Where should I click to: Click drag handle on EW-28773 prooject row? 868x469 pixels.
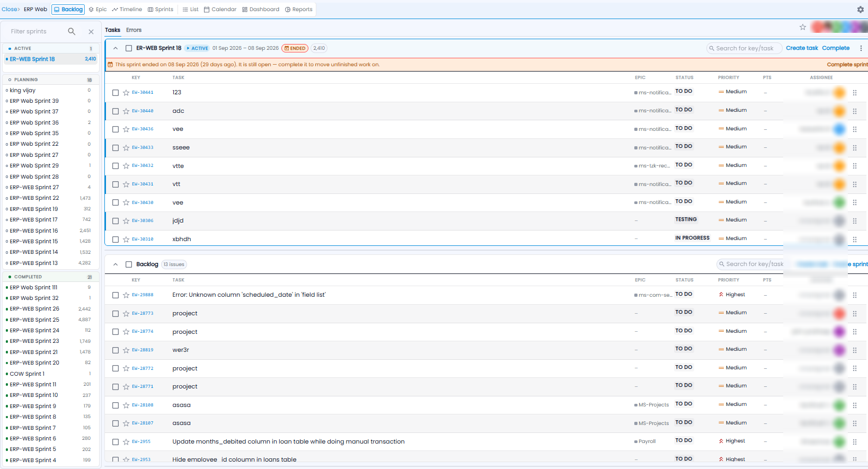click(x=855, y=314)
